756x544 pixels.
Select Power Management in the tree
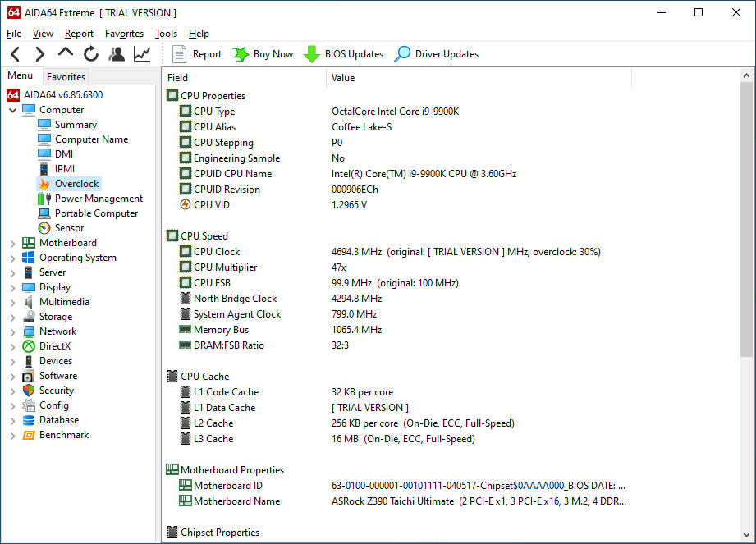[99, 198]
